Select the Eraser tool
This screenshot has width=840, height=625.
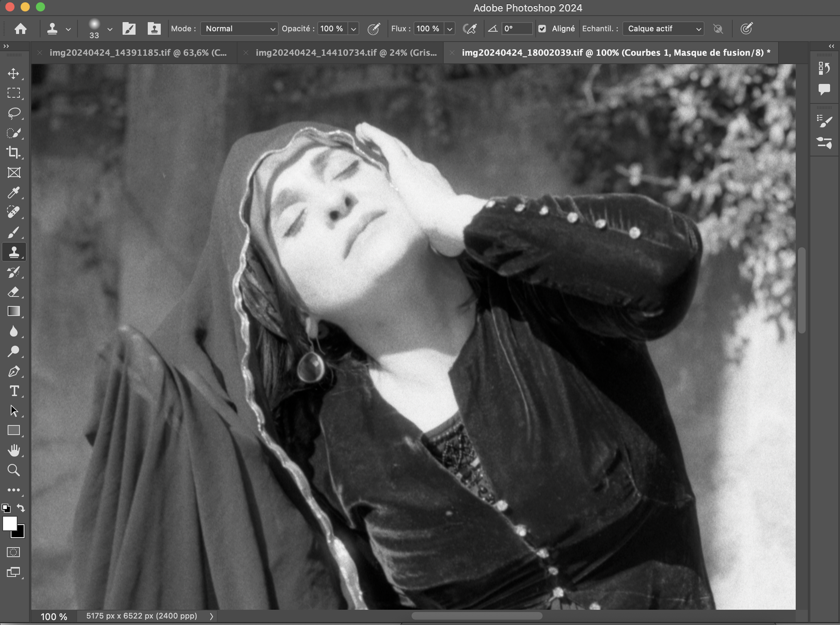click(14, 292)
